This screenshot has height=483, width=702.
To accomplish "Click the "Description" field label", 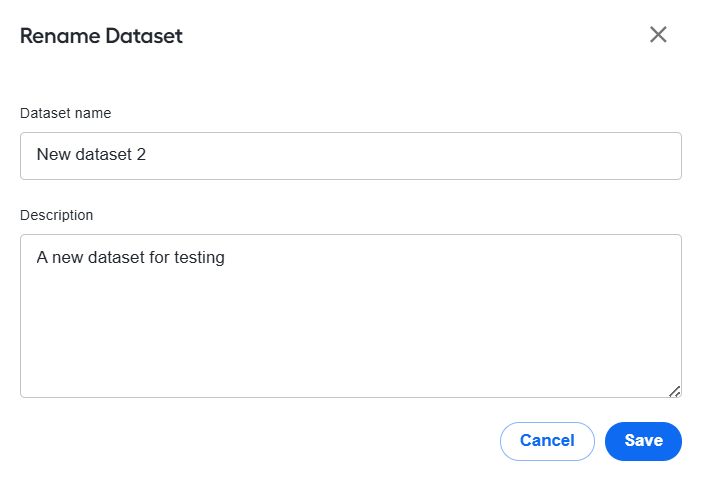I will pos(56,215).
